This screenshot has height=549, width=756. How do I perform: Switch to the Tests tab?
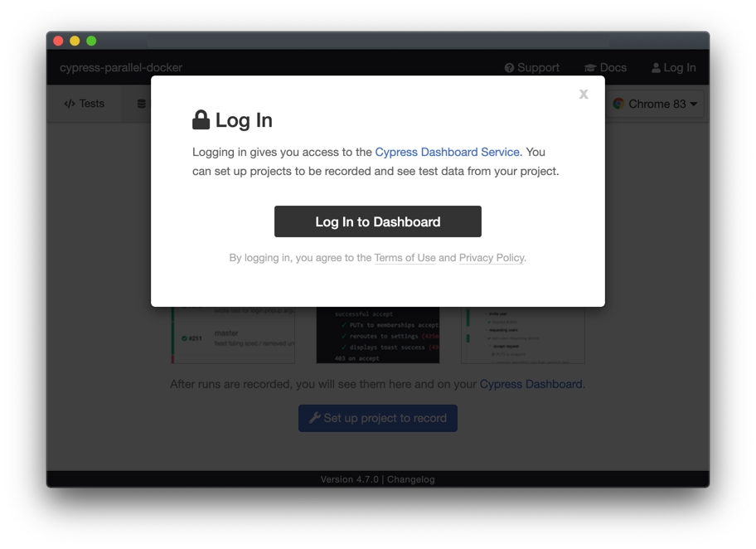click(x=85, y=104)
